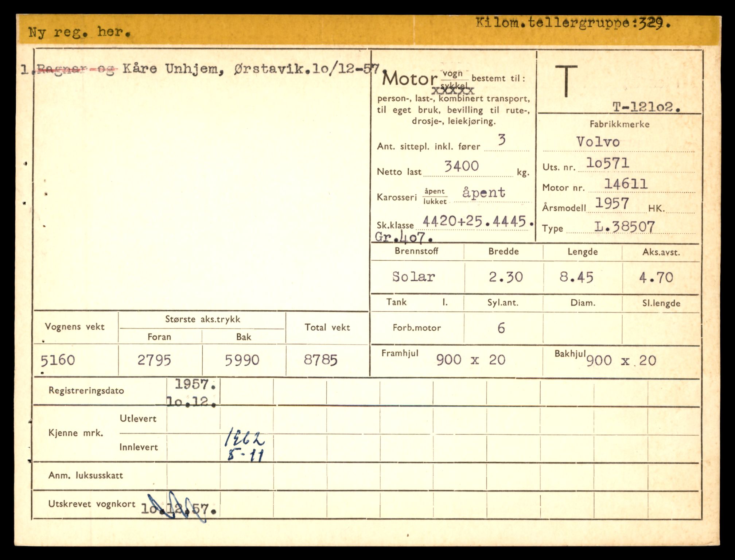Click the Volvo Fabrikkmerke entry
735x560 pixels.
598,142
